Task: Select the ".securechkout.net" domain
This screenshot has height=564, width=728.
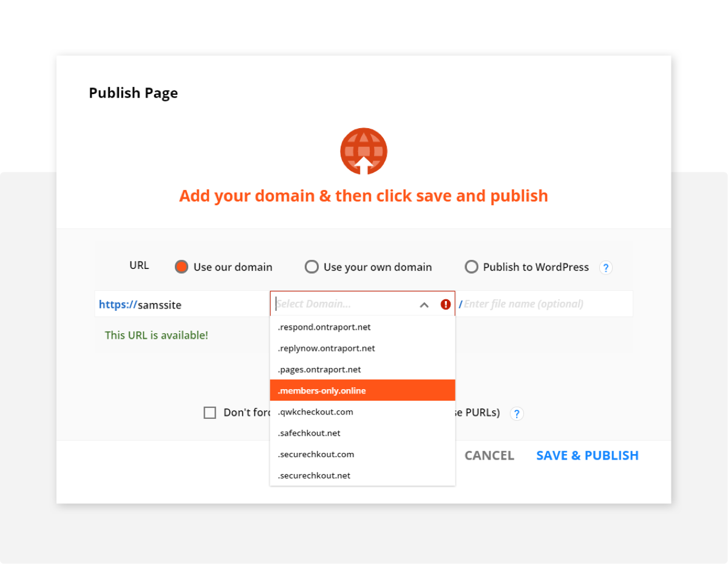Action: (x=314, y=475)
